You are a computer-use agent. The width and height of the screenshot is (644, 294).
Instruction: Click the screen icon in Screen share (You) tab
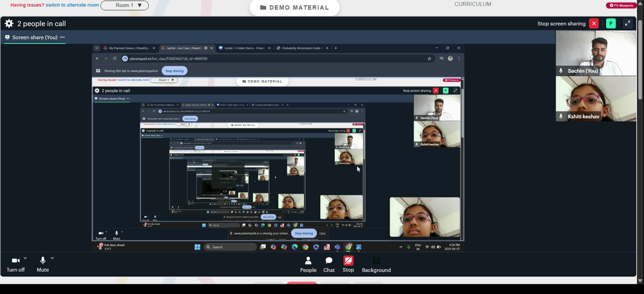[x=7, y=37]
